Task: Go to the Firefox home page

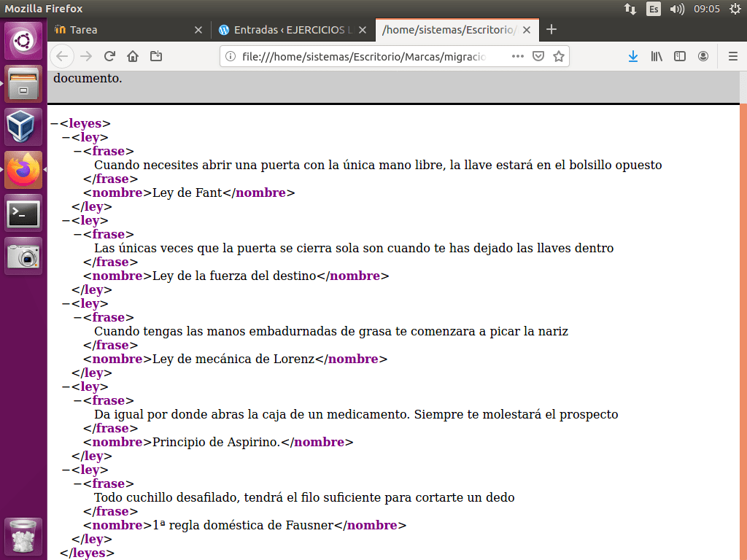Action: point(133,56)
